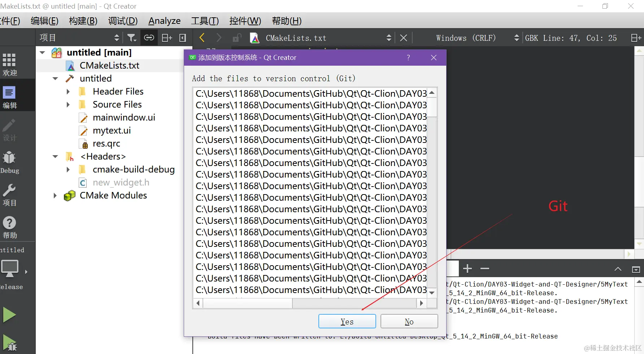Select CMakeLists.txt in project tree
644x354 pixels.
pos(109,66)
